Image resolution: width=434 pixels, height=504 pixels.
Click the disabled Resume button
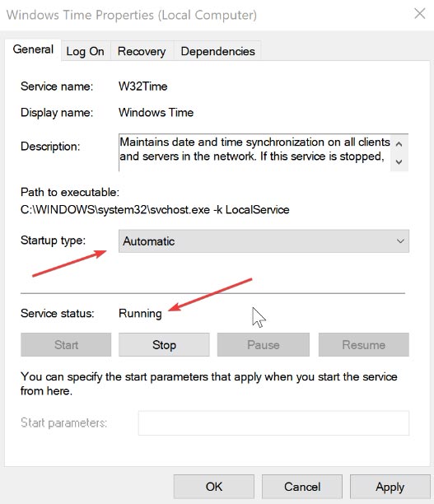coord(364,345)
